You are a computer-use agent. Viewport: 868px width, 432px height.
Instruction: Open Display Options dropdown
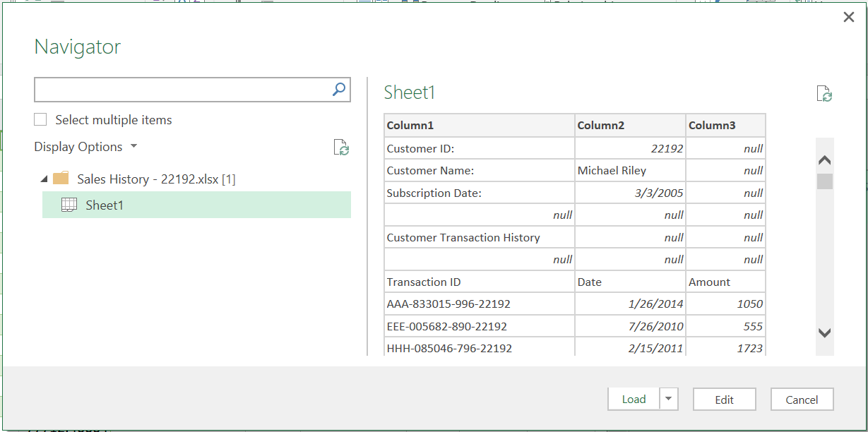(85, 147)
